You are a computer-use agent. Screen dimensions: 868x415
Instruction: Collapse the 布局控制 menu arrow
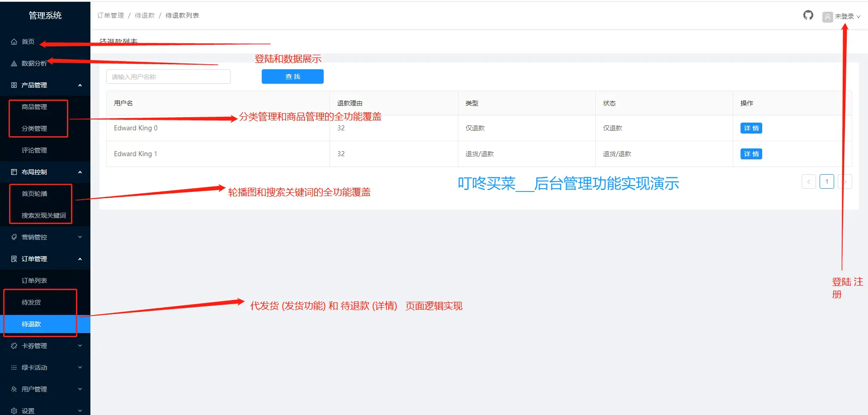tap(80, 172)
